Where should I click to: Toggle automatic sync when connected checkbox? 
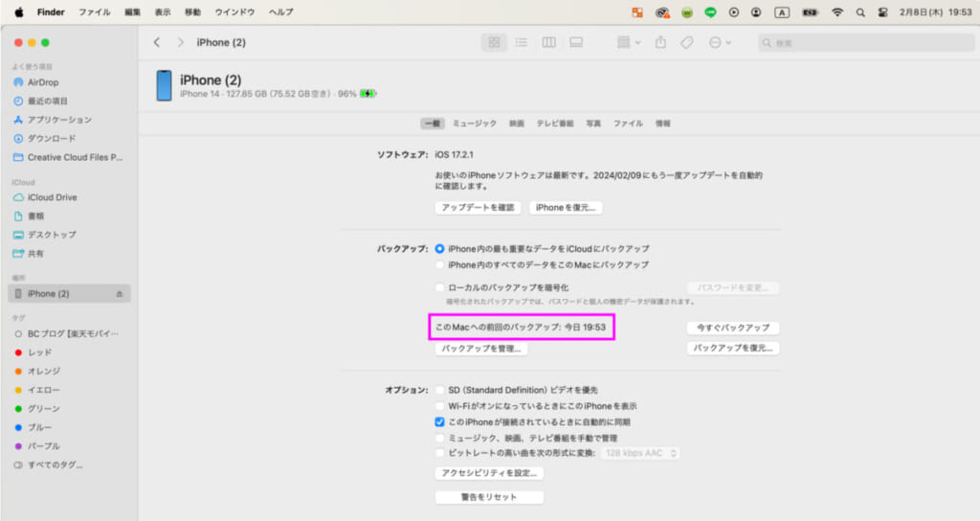click(x=440, y=422)
